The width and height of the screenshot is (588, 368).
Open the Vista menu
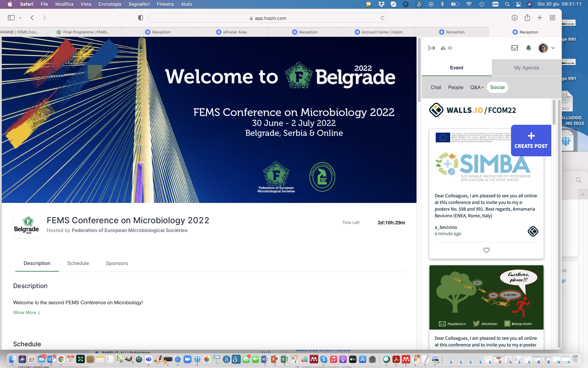86,4
